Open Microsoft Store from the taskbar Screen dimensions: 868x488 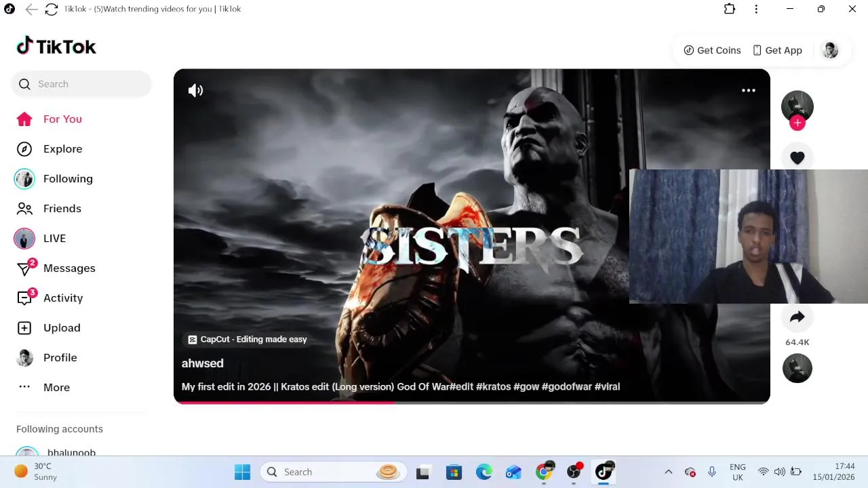tap(454, 472)
